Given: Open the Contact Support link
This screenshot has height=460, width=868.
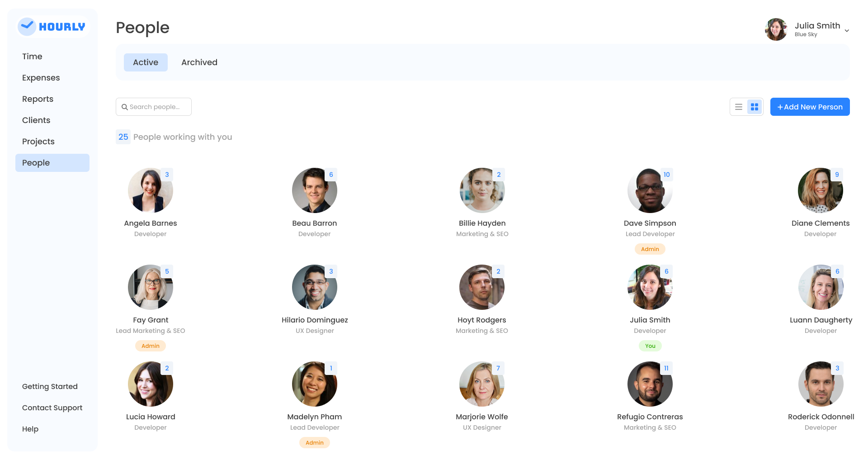Looking at the screenshot, I should tap(52, 408).
